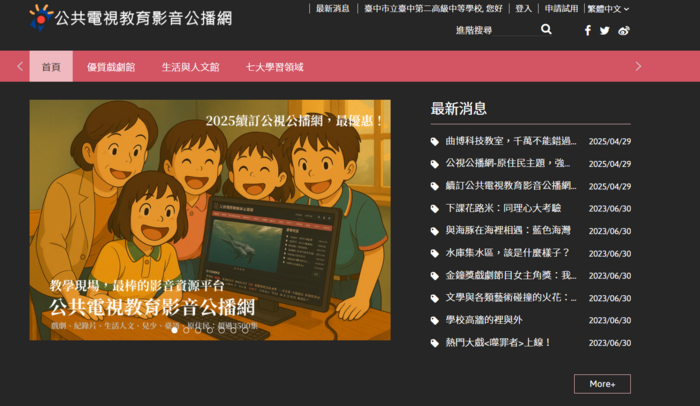Image resolution: width=700 pixels, height=406 pixels.
Task: Open news 文學與各類藝術碰撞的火花
Action: point(511,298)
